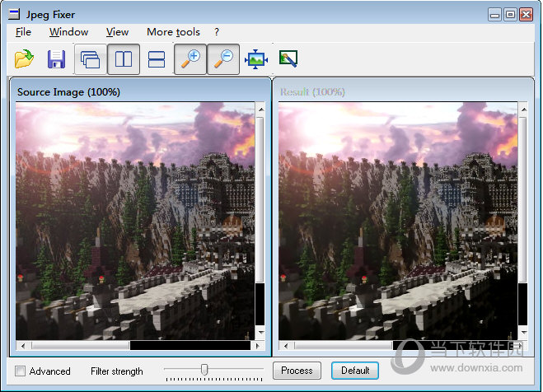Save the result using floppy disk icon
543x392 pixels.
click(56, 59)
